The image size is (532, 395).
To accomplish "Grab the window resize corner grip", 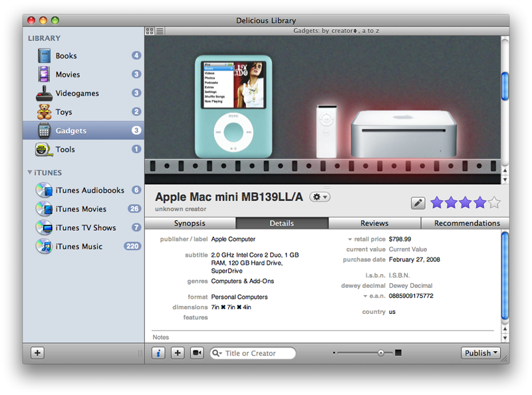I will [505, 359].
